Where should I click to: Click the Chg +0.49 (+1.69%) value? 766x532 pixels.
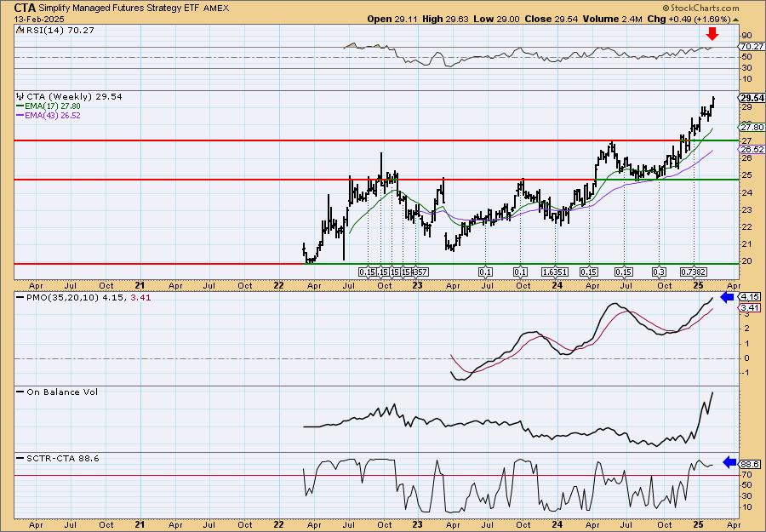[689, 19]
